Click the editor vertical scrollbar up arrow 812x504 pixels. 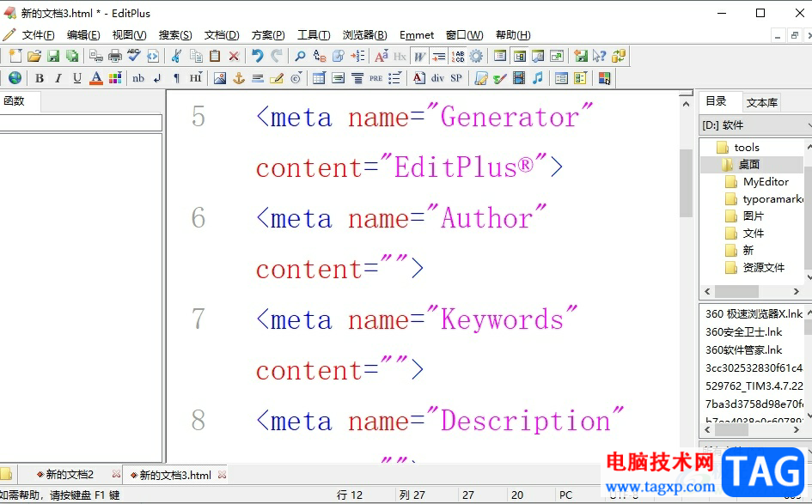coord(687,104)
